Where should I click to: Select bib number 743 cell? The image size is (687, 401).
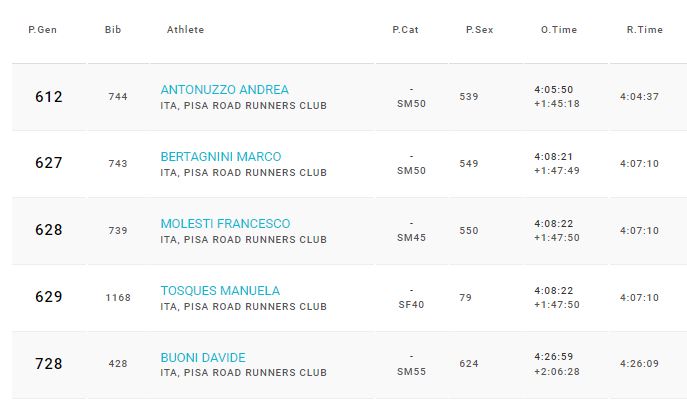pos(118,164)
